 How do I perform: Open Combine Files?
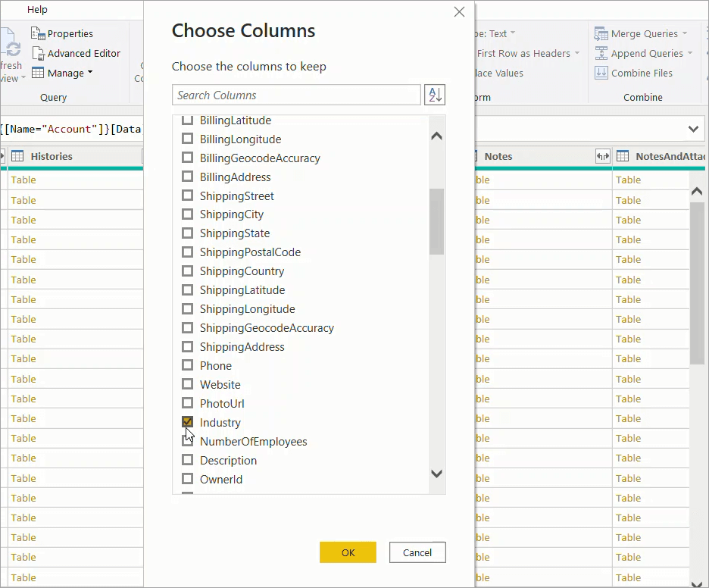(639, 73)
